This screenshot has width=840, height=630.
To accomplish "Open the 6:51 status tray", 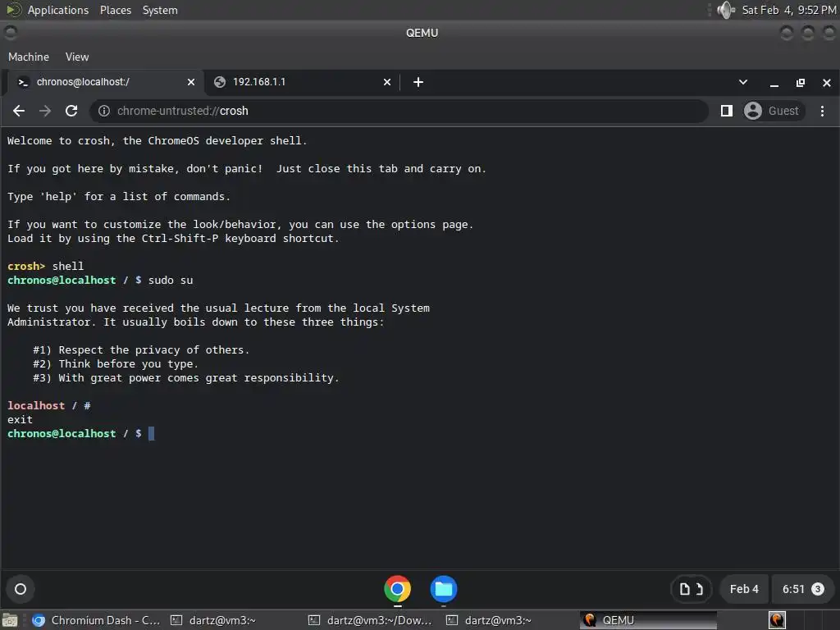I will (802, 589).
